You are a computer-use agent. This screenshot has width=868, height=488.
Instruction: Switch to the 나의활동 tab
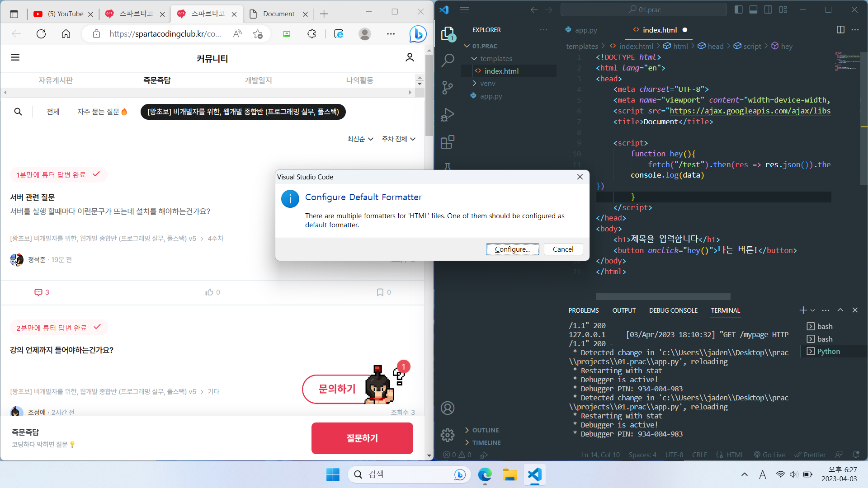360,80
